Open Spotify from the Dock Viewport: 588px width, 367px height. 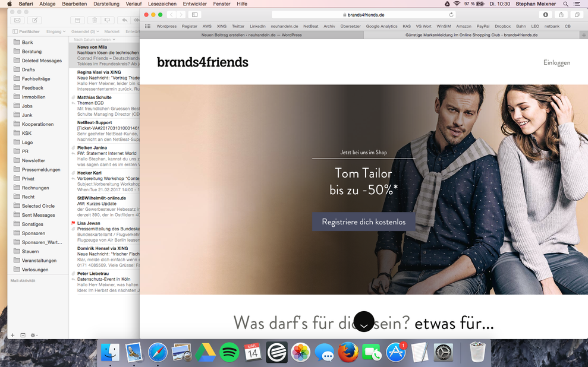point(229,352)
